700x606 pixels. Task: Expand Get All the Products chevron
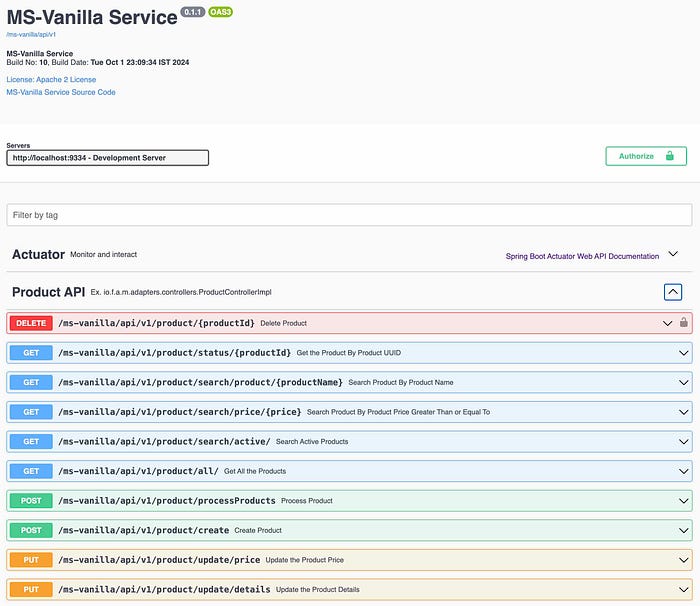(x=683, y=472)
